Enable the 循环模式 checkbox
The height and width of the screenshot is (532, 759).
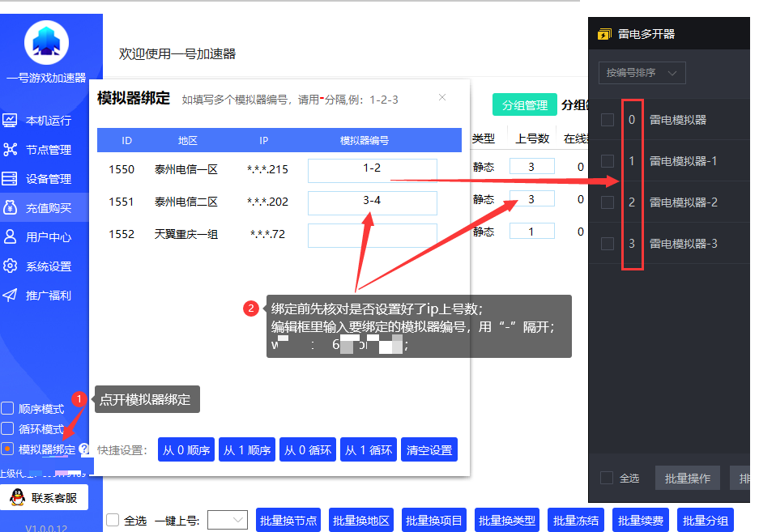coord(7,429)
